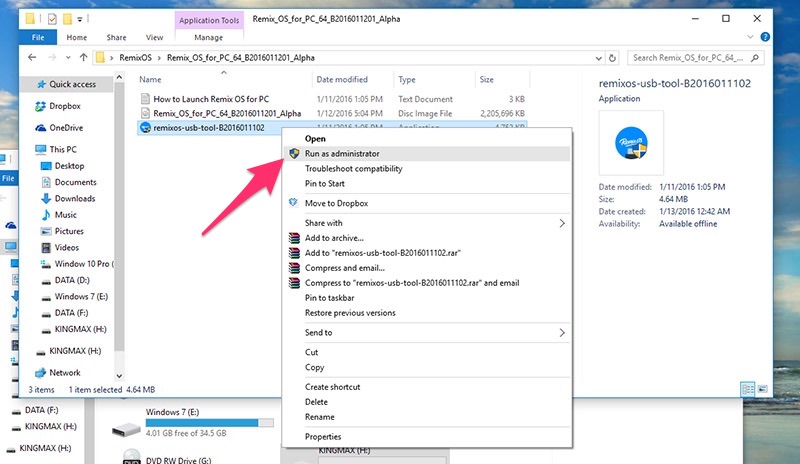800x464 pixels.
Task: Click WinRAR icon next to Compress and email...
Action: pyautogui.click(x=294, y=268)
